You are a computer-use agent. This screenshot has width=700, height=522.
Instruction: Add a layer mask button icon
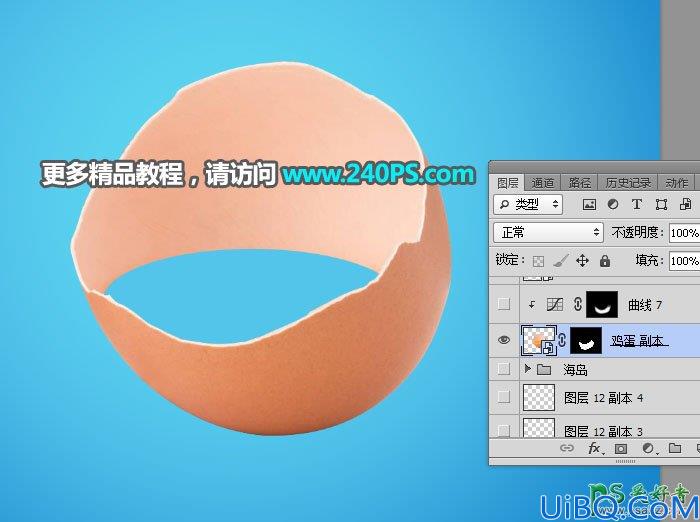pos(621,448)
